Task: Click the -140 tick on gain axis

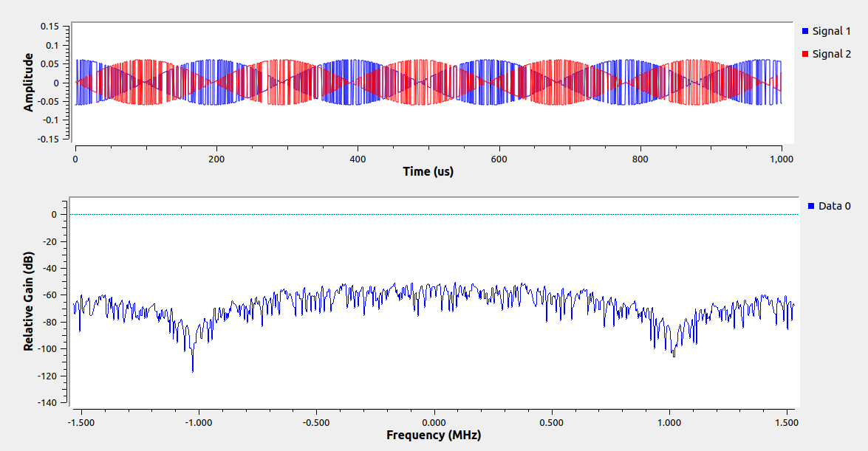Action: click(47, 403)
